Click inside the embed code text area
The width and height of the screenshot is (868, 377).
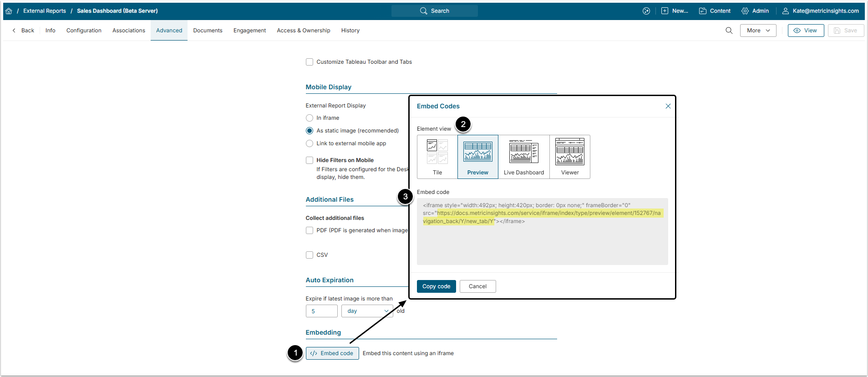(x=543, y=231)
